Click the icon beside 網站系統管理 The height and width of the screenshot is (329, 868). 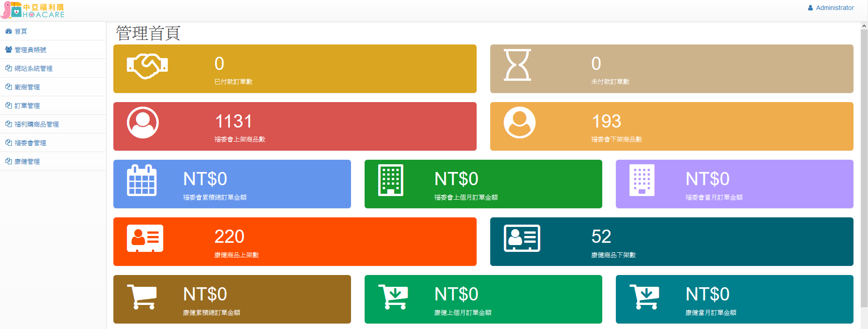pyautogui.click(x=9, y=69)
